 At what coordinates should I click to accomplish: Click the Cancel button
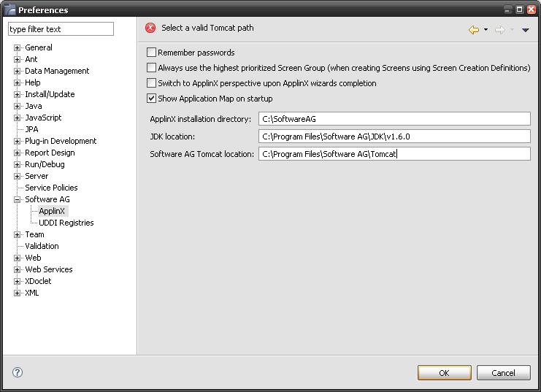tap(503, 373)
